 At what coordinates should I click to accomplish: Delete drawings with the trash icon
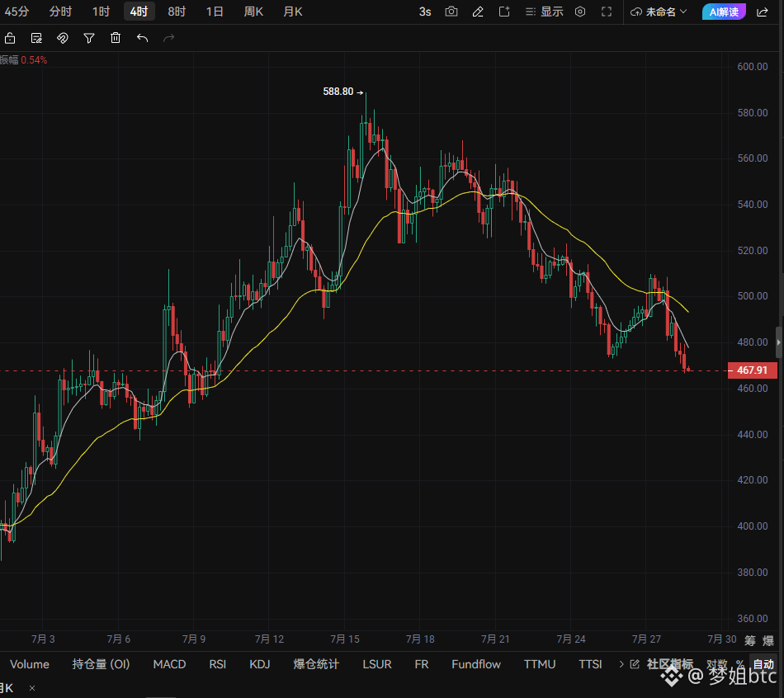[x=116, y=38]
